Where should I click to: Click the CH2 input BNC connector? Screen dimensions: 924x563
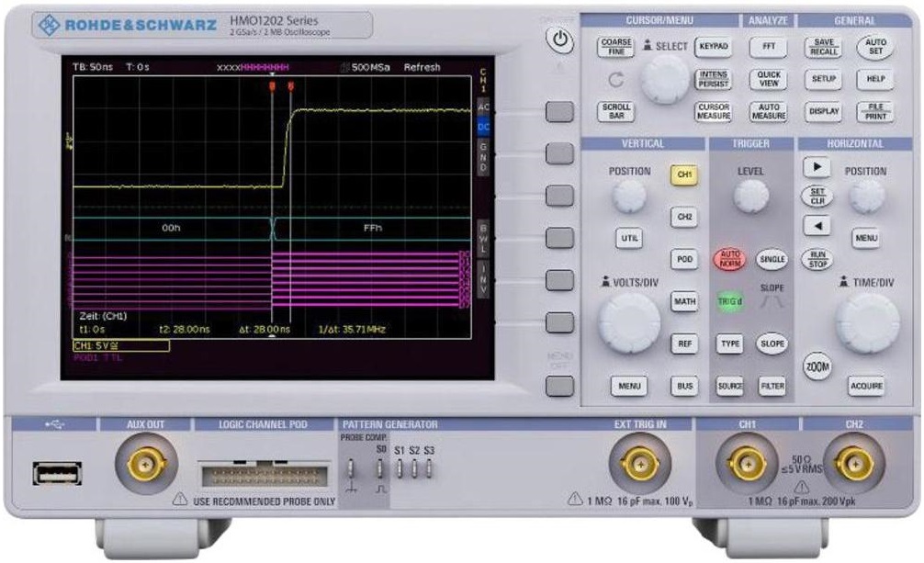(x=854, y=465)
